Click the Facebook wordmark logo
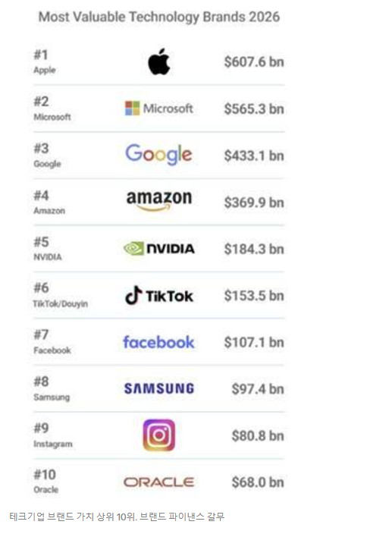 158,342
